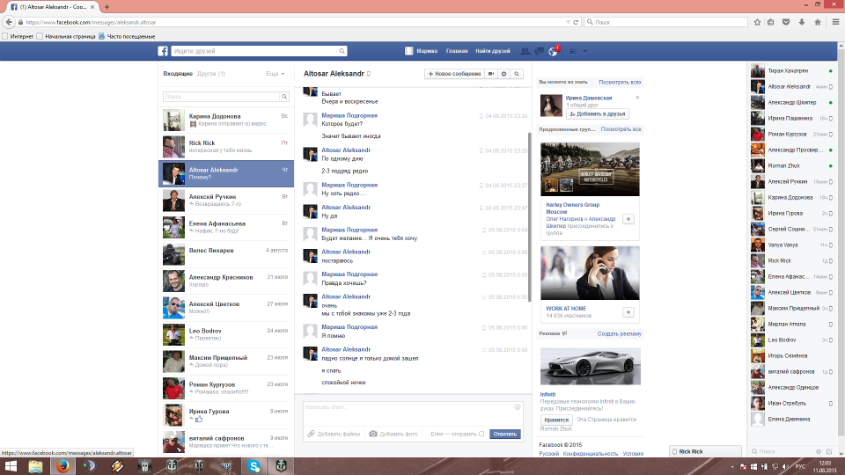This screenshot has height=475, width=845.
Task: Open the emoji picker in reply box
Action: [x=517, y=407]
